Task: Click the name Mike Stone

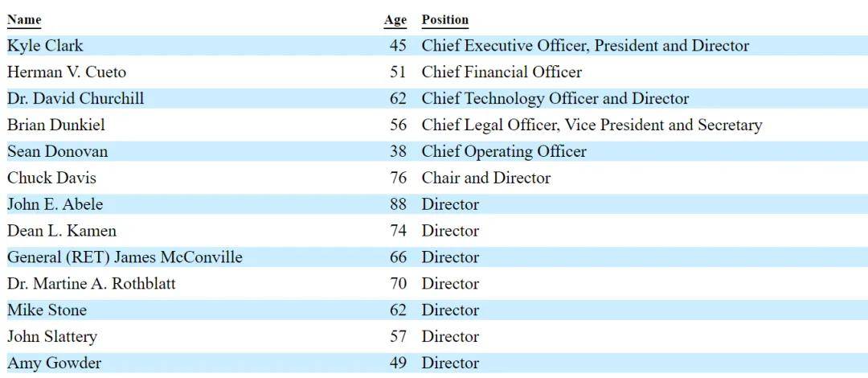Action: click(47, 310)
